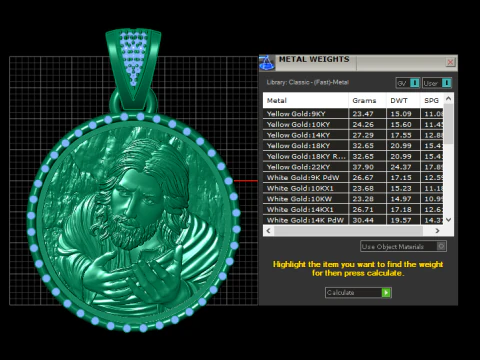Toggle the Use Object Materials indicator icon
Screen dimensions: 480x360
click(441, 246)
